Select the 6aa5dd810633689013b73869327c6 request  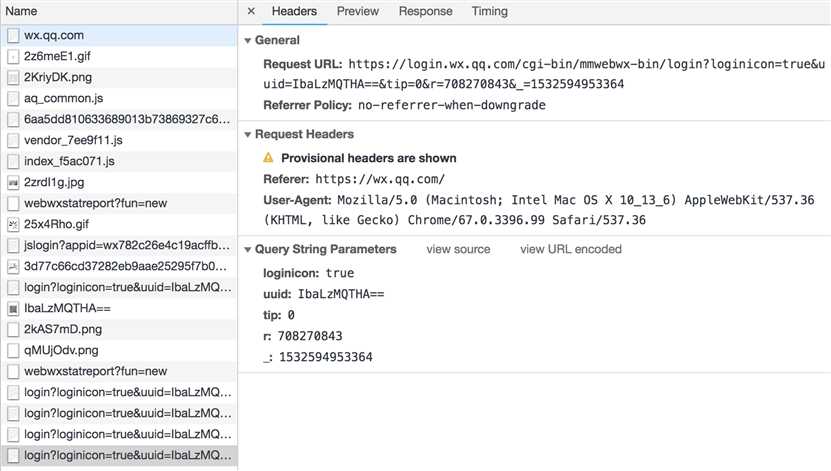119,119
